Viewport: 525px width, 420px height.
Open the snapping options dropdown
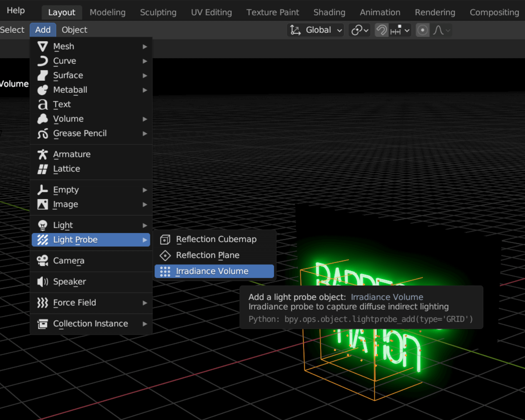click(x=400, y=30)
